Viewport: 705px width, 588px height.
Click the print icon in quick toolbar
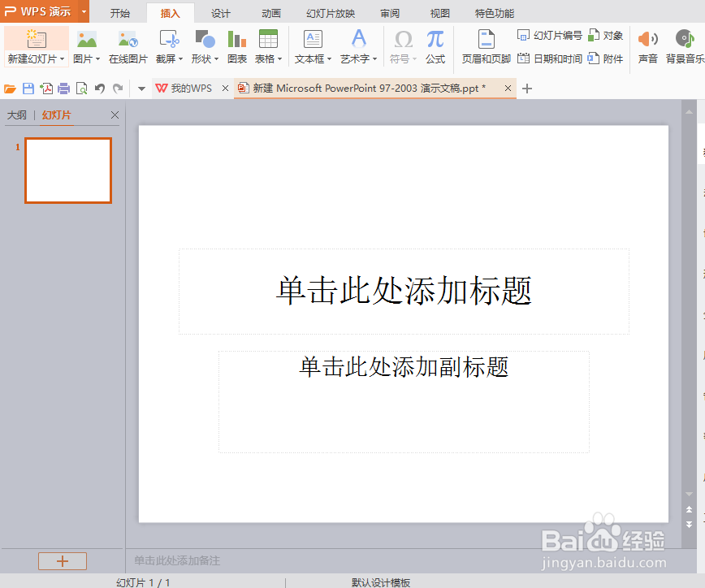pyautogui.click(x=64, y=89)
